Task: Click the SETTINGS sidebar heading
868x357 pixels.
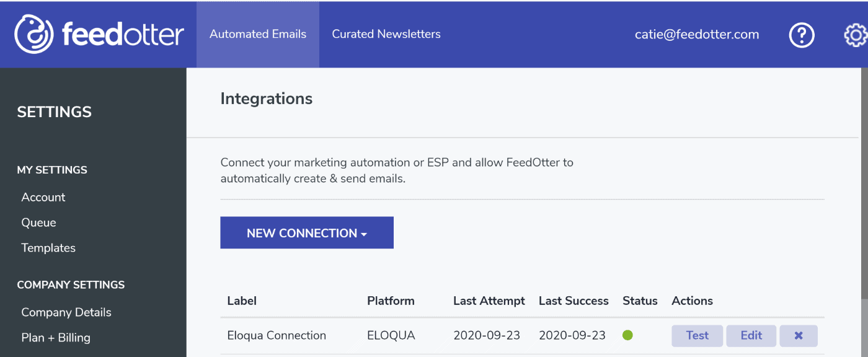Action: tap(55, 112)
